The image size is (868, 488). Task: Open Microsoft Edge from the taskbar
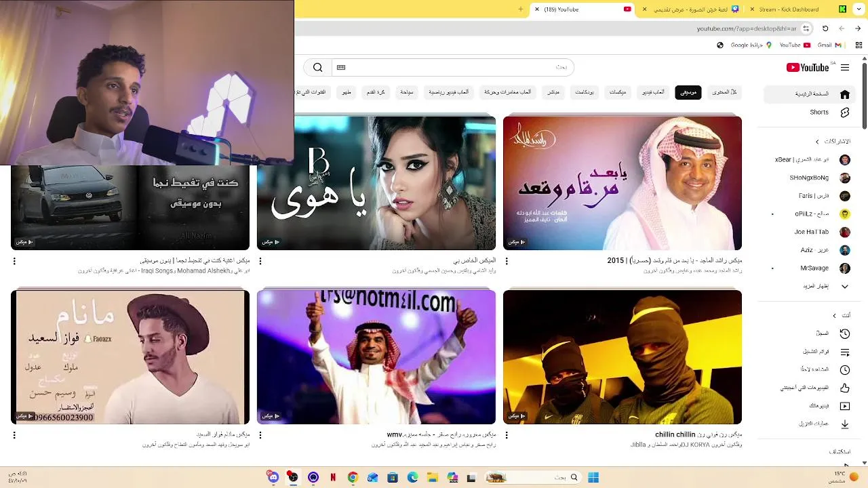(x=412, y=477)
